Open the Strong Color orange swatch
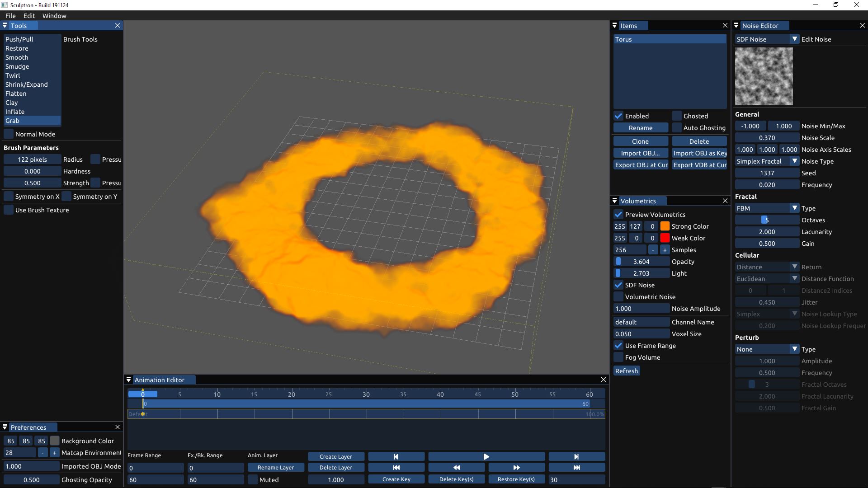 coord(665,226)
